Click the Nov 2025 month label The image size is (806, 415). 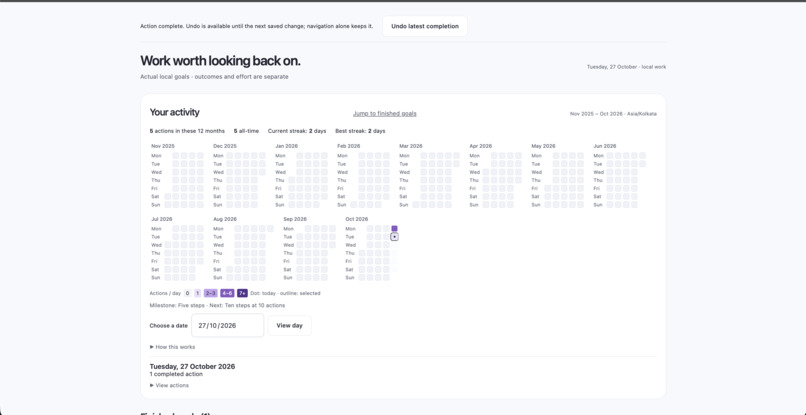[x=162, y=146]
